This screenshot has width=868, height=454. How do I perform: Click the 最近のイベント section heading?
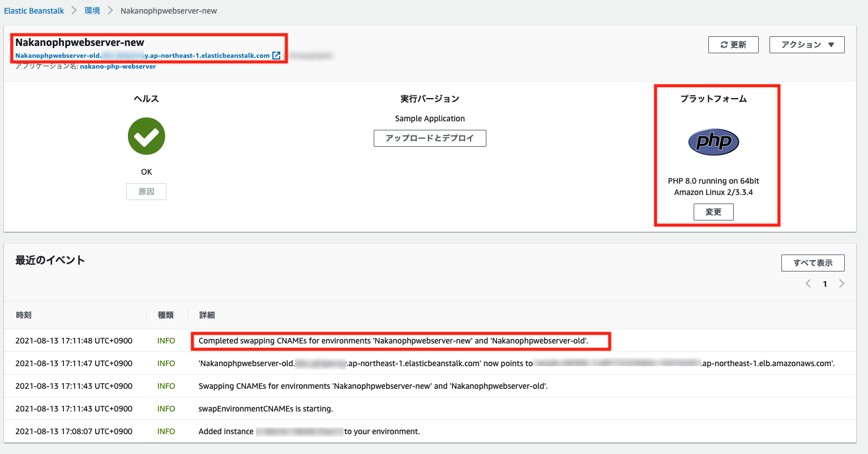50,260
